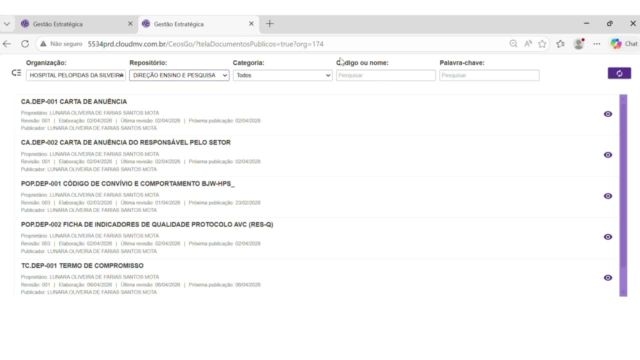This screenshot has height=360, width=640.
Task: View document CA.DEP-001 Carta de Anuência via its eye icon
Action: tap(608, 114)
